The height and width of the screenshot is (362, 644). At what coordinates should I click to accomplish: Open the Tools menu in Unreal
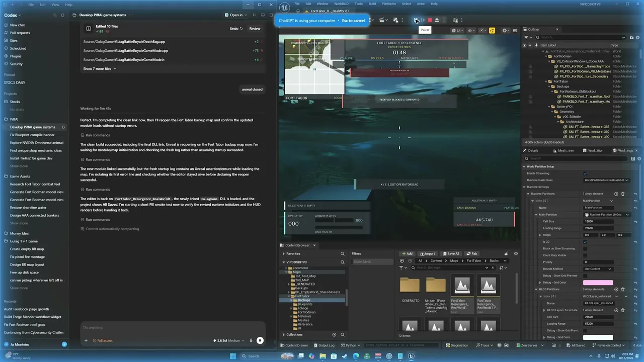click(x=359, y=4)
